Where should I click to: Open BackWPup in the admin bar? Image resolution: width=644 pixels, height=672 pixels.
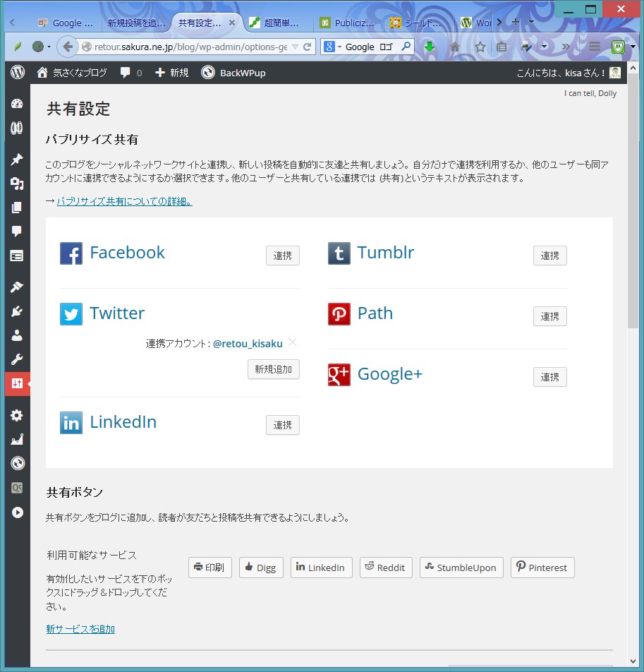pyautogui.click(x=233, y=73)
